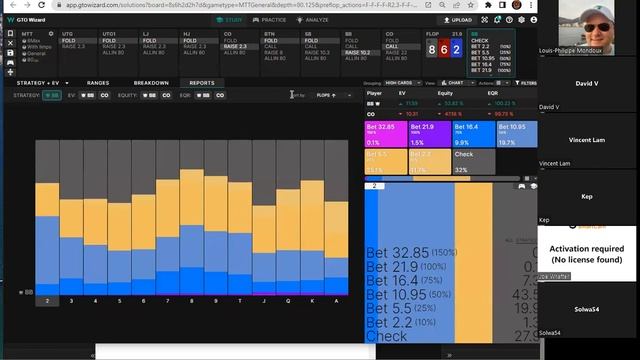Click the save disk icon in sidebar
The width and height of the screenshot is (640, 360).
11,53
